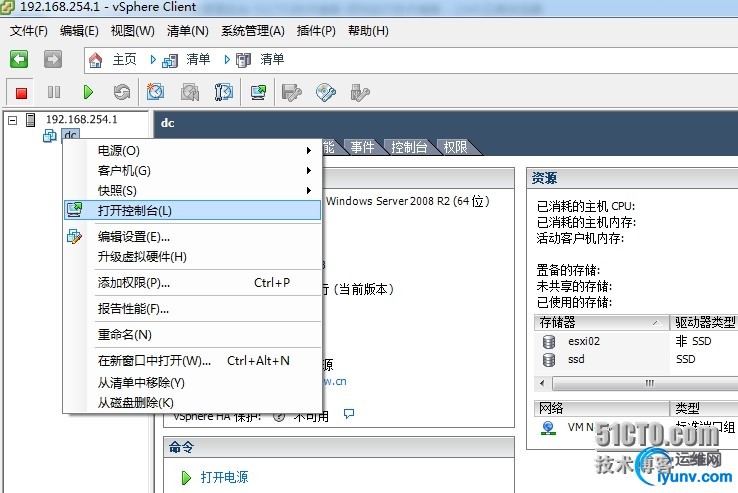Viewport: 738px width, 493px height.
Task: Click the 打开电源 command link
Action: (225, 477)
